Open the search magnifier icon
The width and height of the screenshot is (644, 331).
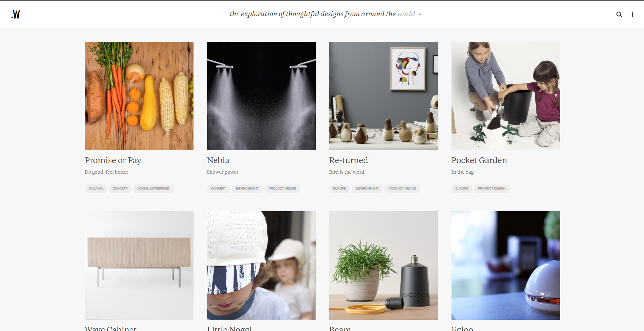[619, 14]
